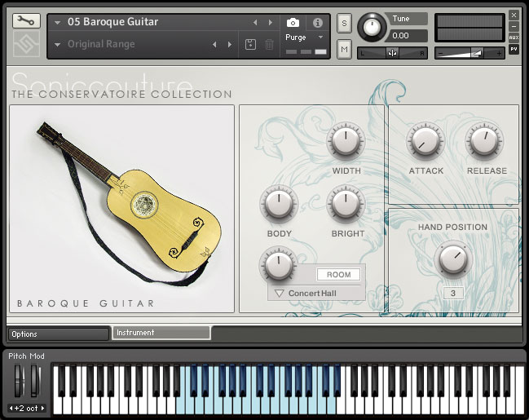529x420 pixels.
Task: Click the volume slider in header
Action: tap(470, 53)
